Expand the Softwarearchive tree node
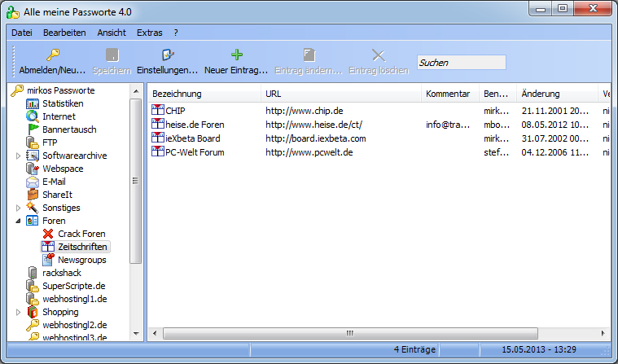 19,156
